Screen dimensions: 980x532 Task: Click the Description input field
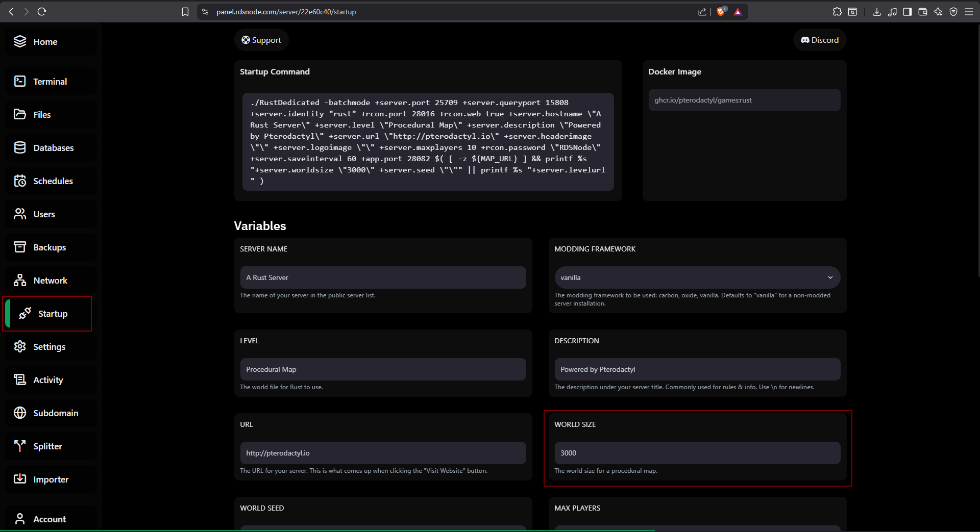697,369
